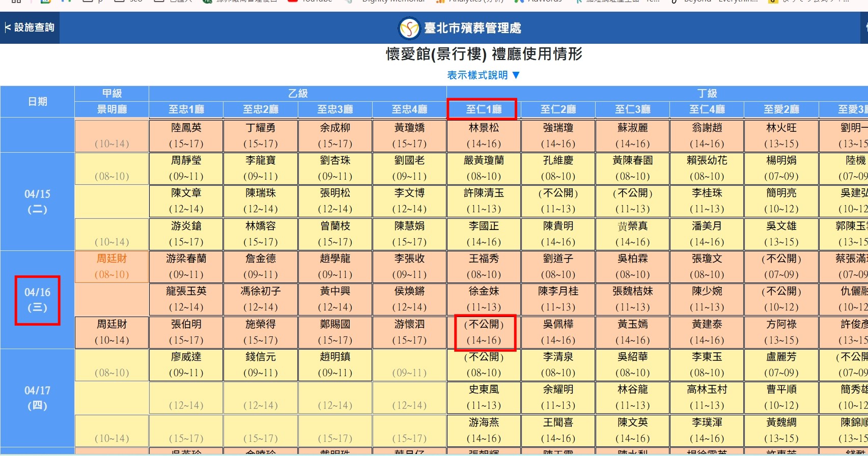Viewport: 868px width, 456px height.
Task: Click the 臺北市殯葬管理處 header title
Action: click(x=472, y=28)
